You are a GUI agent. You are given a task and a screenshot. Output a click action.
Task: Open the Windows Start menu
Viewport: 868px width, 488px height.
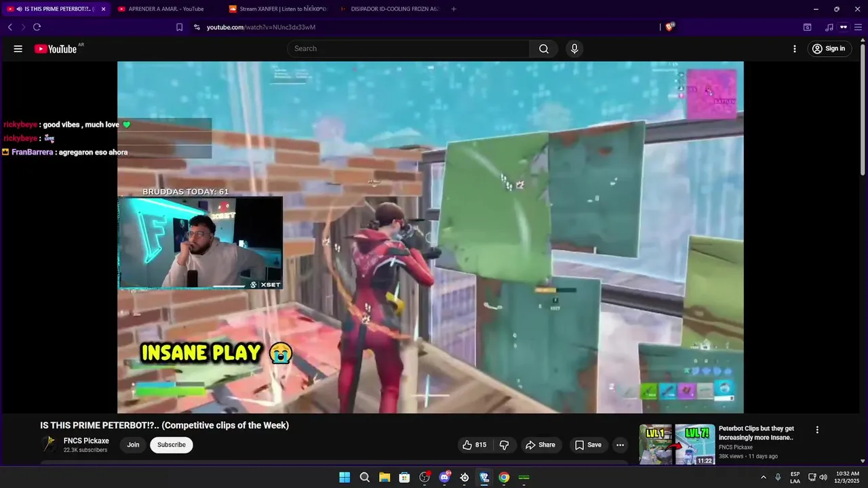point(344,477)
